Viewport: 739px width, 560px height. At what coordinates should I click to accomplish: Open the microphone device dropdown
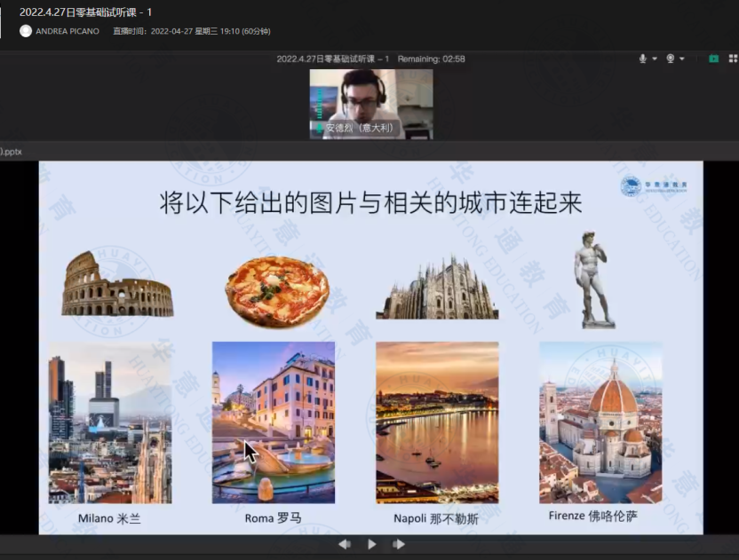(655, 59)
